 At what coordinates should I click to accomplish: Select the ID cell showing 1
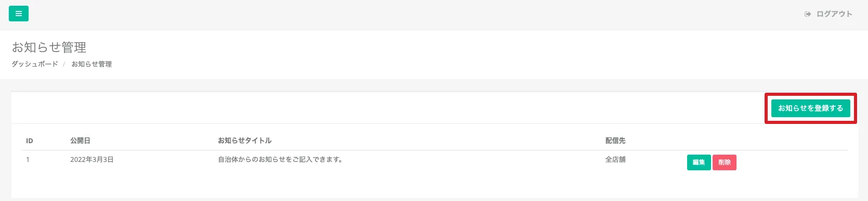pyautogui.click(x=28, y=159)
